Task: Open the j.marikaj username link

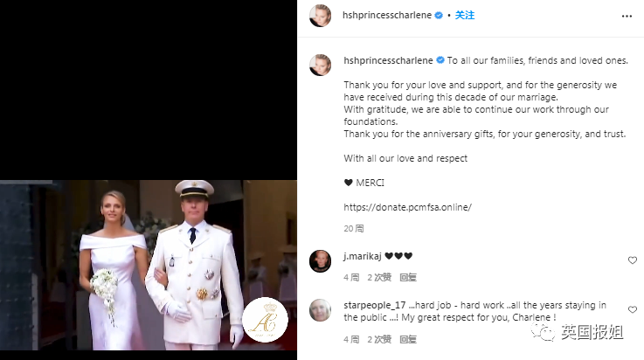Action: (x=363, y=256)
